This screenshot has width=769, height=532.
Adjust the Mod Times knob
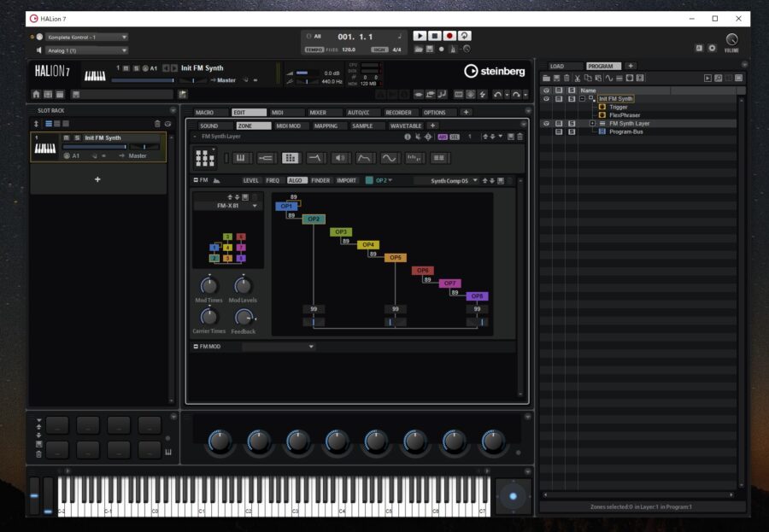[209, 285]
